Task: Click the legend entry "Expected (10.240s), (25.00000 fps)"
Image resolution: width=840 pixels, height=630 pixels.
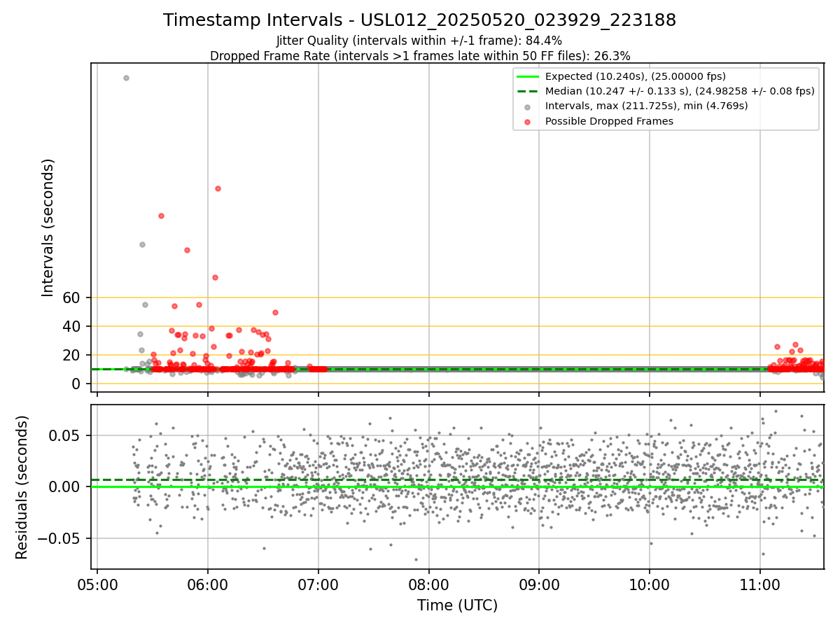Action: point(636,76)
